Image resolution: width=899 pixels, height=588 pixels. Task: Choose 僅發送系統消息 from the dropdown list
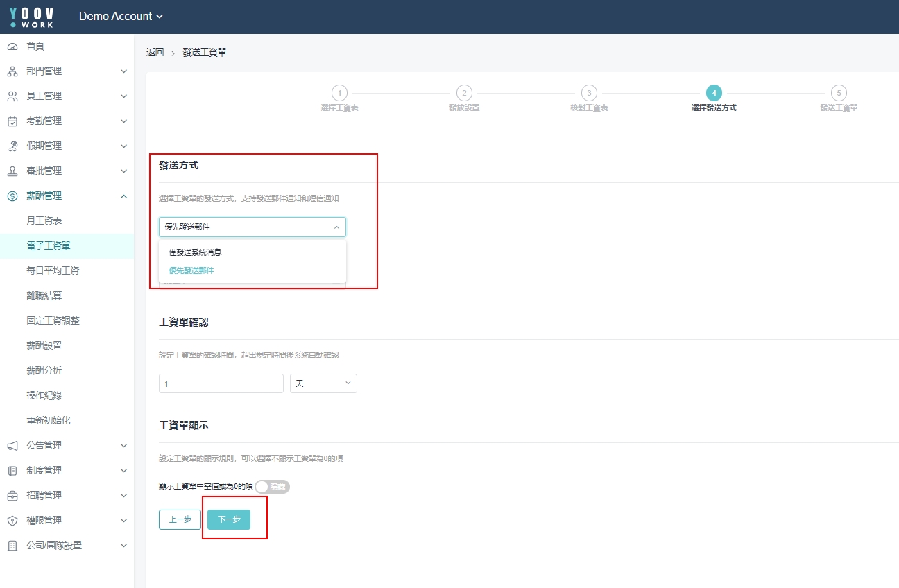tap(195, 252)
